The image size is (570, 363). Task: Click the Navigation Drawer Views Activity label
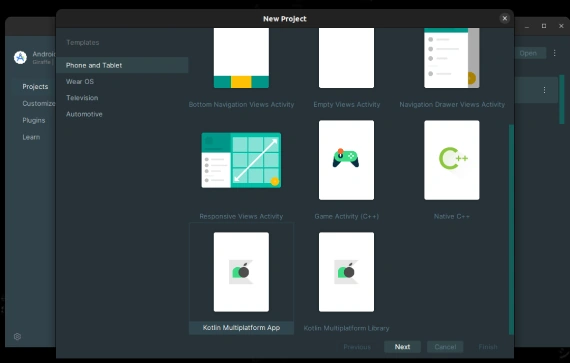(x=452, y=105)
